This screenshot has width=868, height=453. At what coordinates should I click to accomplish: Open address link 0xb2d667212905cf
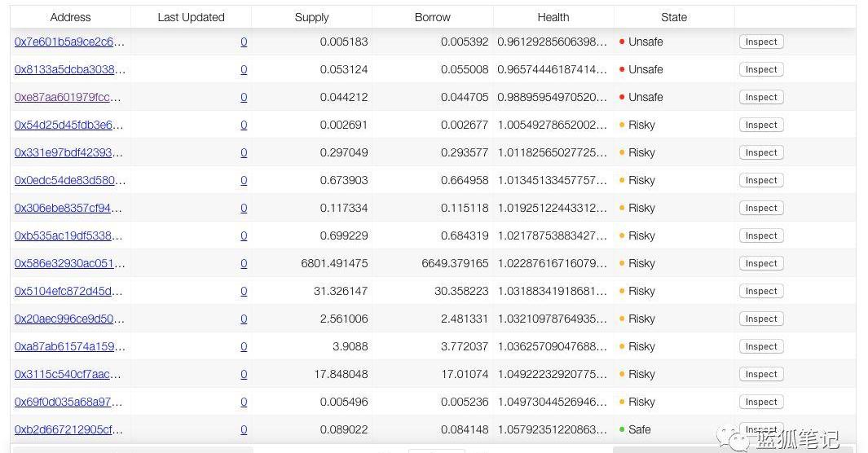69,429
